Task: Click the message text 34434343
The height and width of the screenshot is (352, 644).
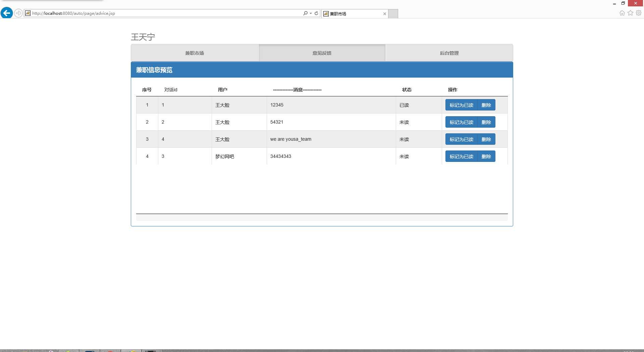Action: click(x=281, y=156)
